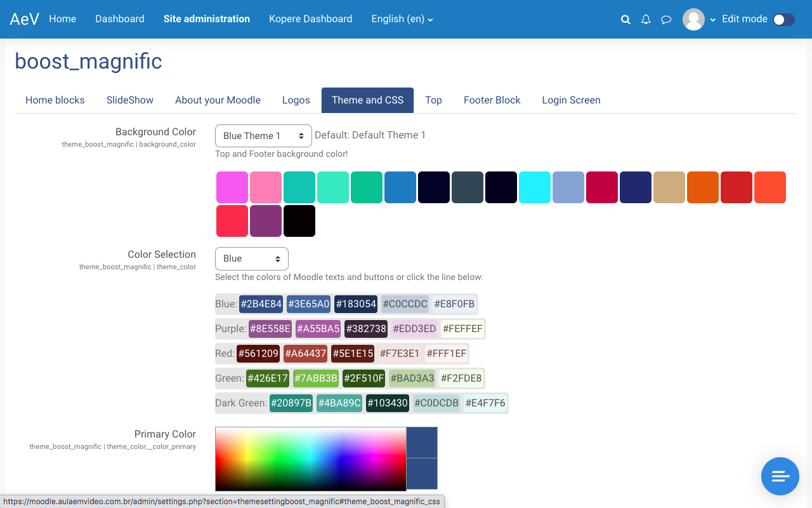Viewport: 812px width, 508px height.
Task: Click the AeV site logo
Action: point(25,19)
